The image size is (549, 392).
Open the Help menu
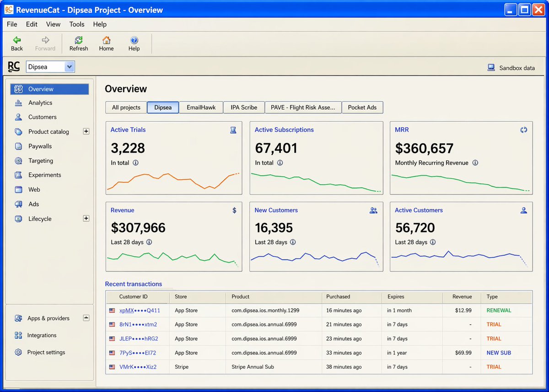click(x=100, y=24)
